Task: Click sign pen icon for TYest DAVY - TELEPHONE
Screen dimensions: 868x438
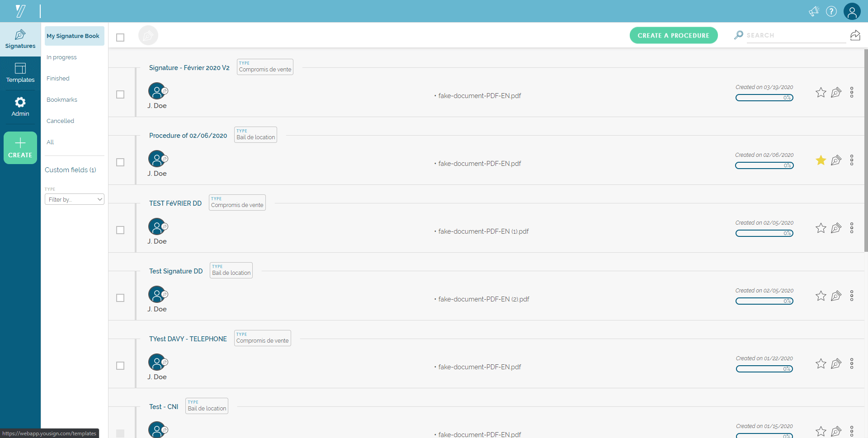Action: click(836, 364)
